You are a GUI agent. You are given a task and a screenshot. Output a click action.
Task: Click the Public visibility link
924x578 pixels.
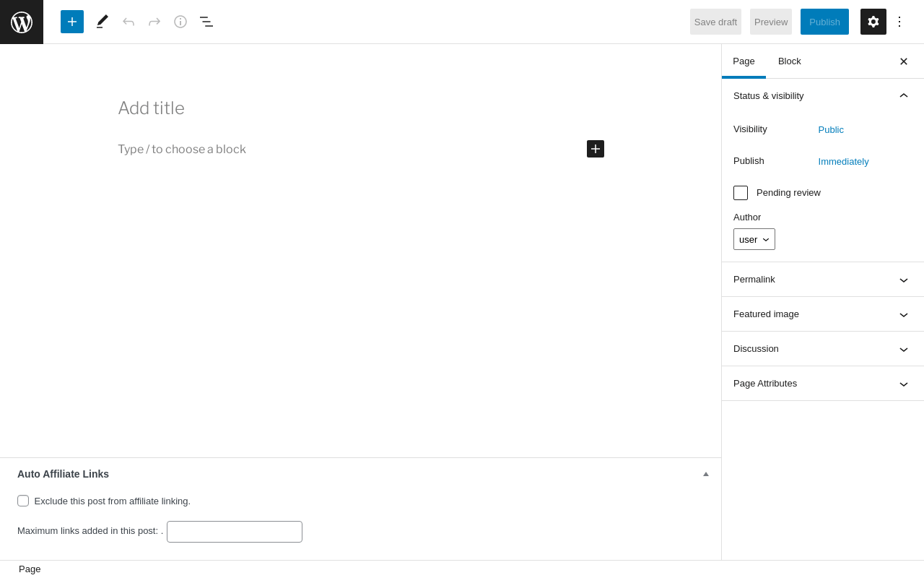pyautogui.click(x=831, y=130)
